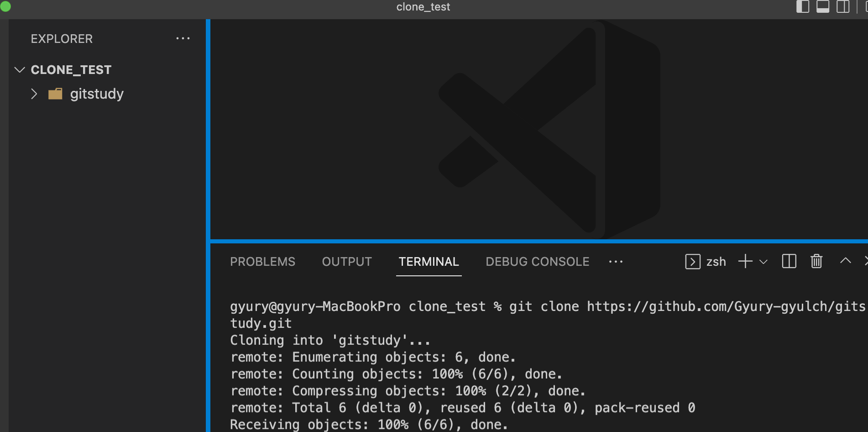Click the "Enumerating objects: 6, done." line
The image size is (868, 432).
(373, 357)
